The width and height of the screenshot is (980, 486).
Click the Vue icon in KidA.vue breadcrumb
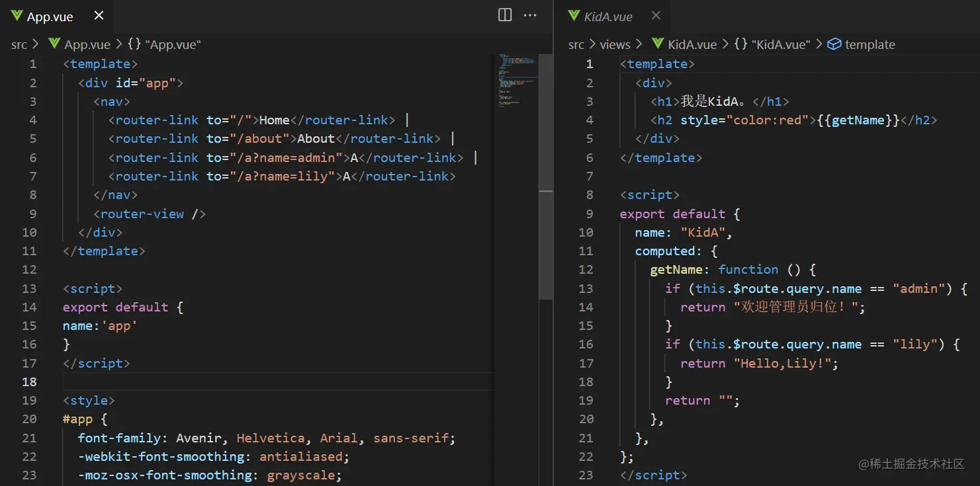(x=658, y=44)
